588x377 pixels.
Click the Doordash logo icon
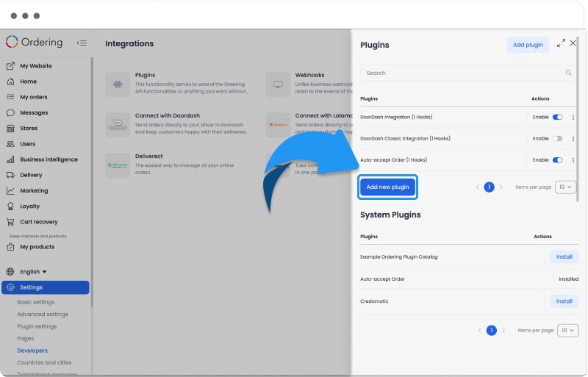click(118, 124)
